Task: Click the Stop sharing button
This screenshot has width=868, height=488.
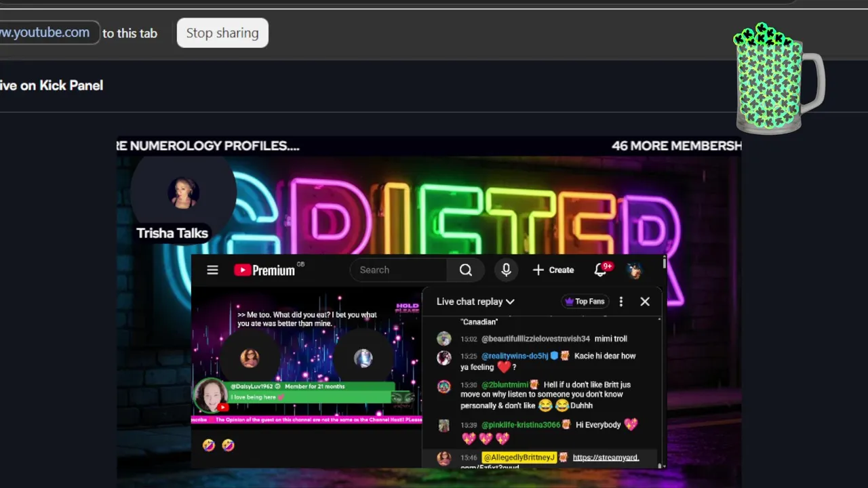Action: 222,33
